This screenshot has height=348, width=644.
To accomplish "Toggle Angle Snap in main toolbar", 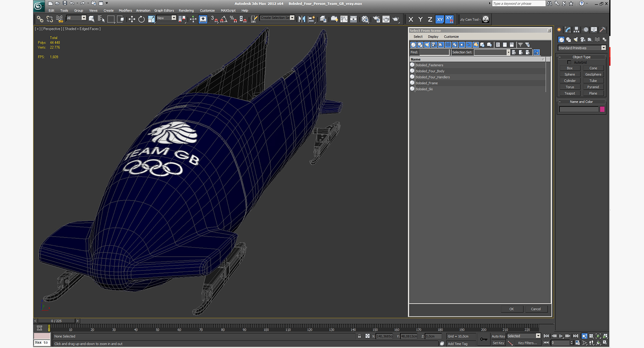I will [x=224, y=19].
